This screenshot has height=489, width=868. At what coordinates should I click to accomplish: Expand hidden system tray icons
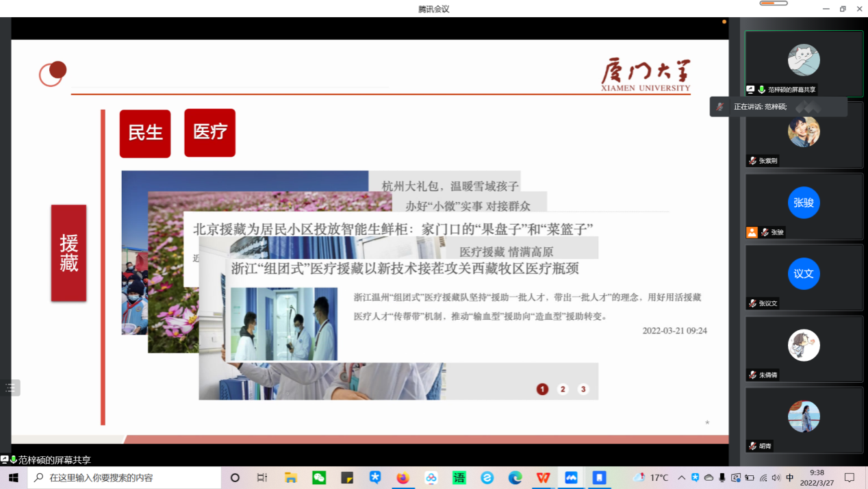(681, 477)
